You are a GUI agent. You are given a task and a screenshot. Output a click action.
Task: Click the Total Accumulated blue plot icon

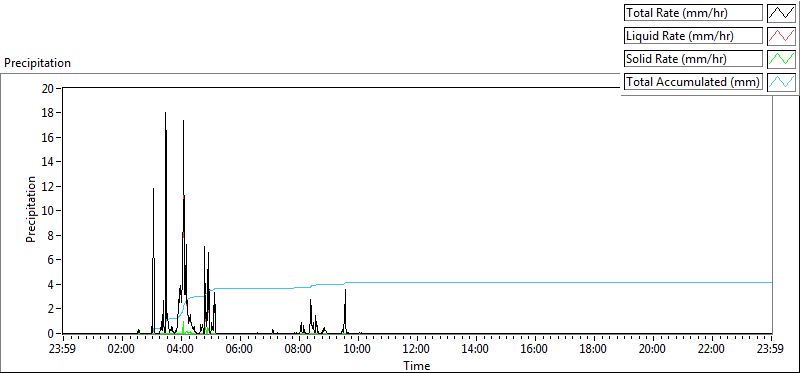[x=781, y=82]
